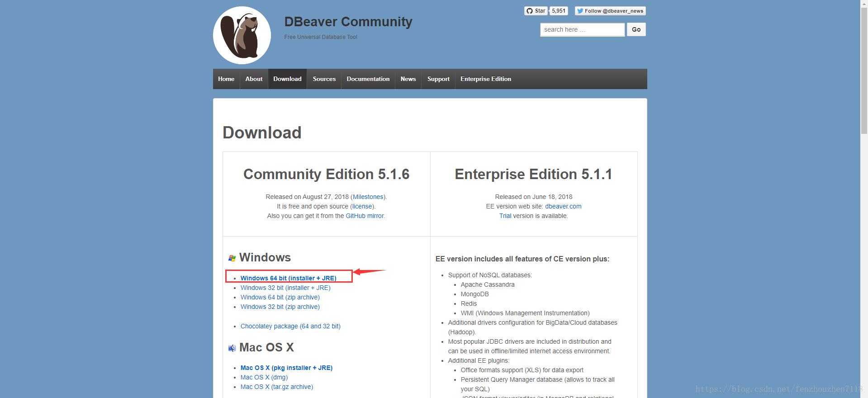Select the Download menu item

tap(287, 79)
